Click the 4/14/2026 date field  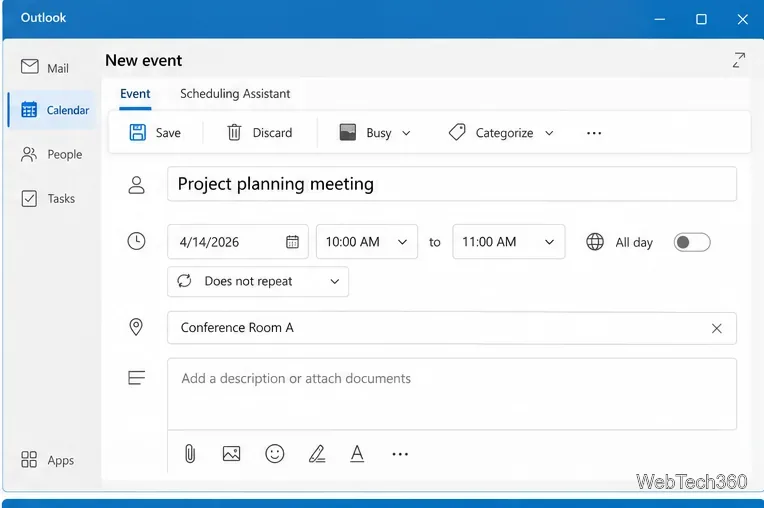tap(237, 242)
